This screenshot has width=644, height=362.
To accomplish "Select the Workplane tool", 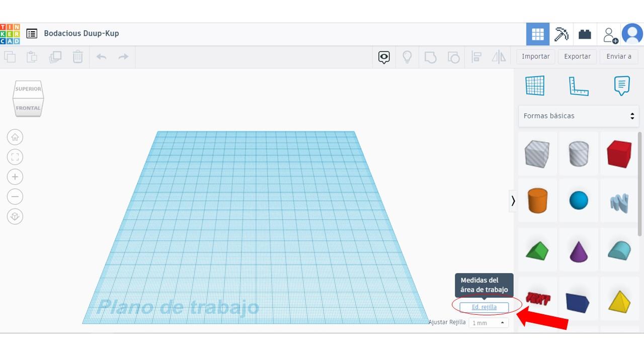I will (x=535, y=85).
